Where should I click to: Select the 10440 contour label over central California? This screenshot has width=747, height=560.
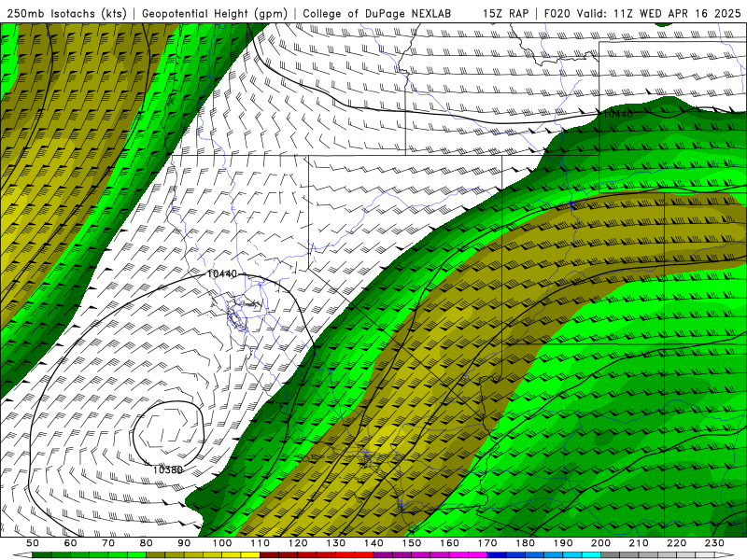222,273
